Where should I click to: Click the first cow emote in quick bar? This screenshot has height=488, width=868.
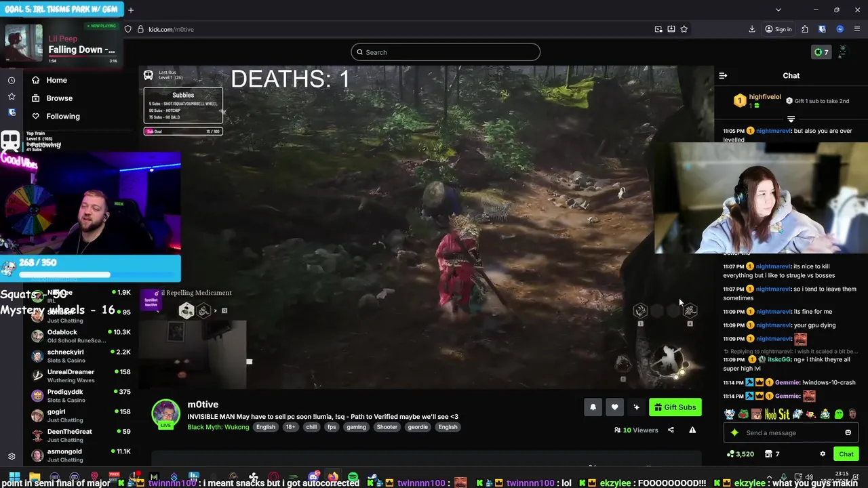click(x=729, y=414)
